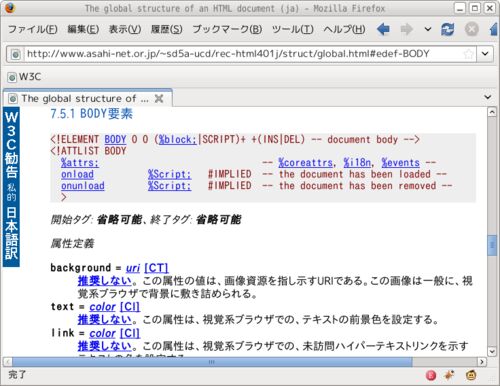Image resolution: width=500 pixels, height=386 pixels.
Task: Follow the %i18n link
Action: (357, 163)
